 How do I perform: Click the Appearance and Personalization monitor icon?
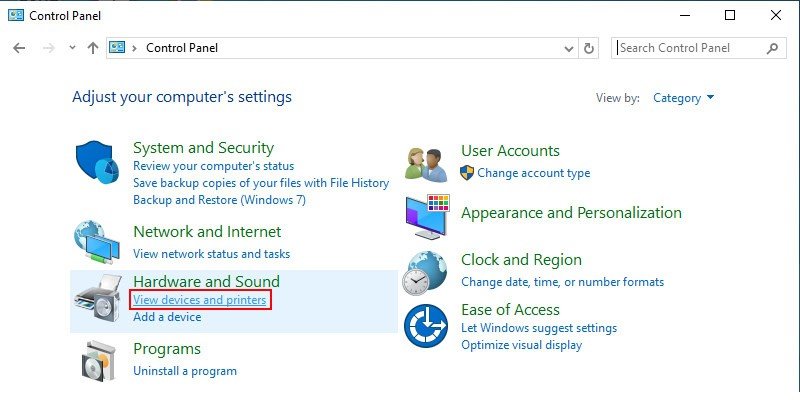pyautogui.click(x=427, y=216)
